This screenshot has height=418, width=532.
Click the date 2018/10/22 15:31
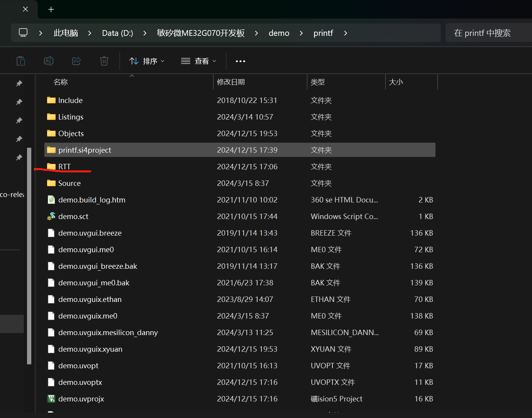pos(247,100)
